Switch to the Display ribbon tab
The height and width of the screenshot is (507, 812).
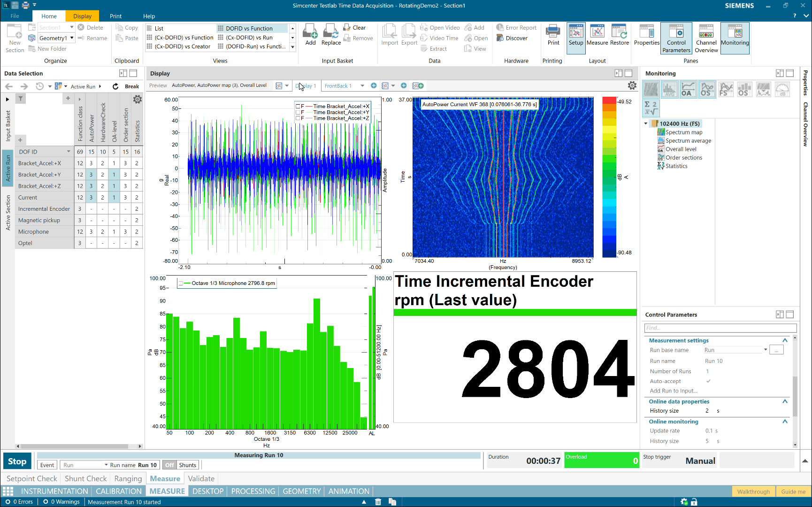(82, 16)
